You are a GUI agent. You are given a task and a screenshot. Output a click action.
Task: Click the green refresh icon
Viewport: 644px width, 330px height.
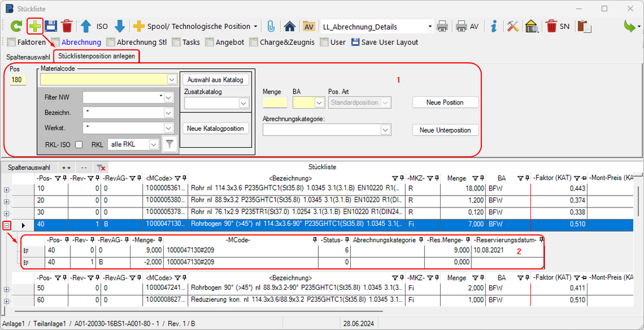tap(15, 26)
